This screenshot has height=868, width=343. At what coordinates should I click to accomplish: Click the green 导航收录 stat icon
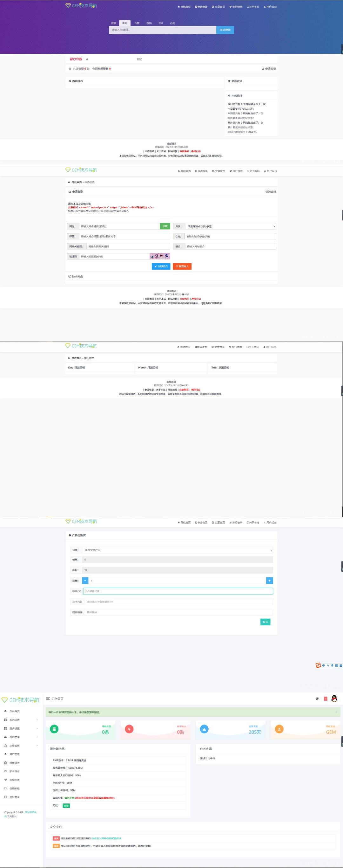[x=54, y=729]
